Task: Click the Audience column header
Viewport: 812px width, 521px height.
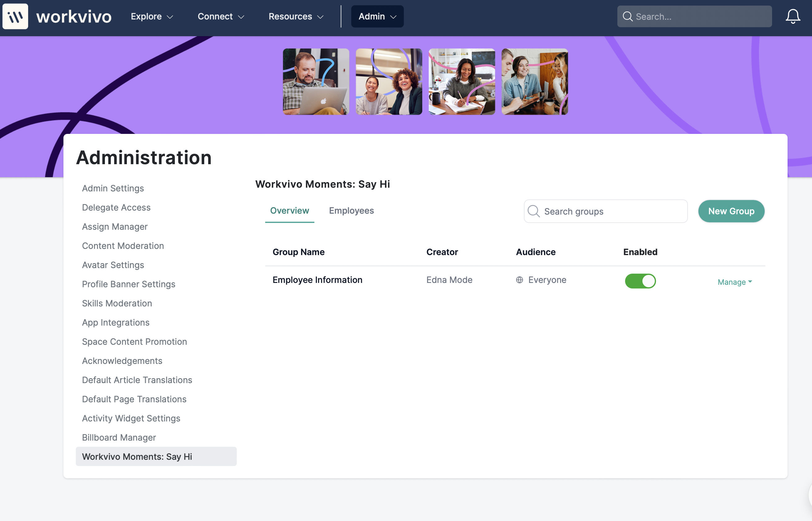Action: click(x=536, y=252)
